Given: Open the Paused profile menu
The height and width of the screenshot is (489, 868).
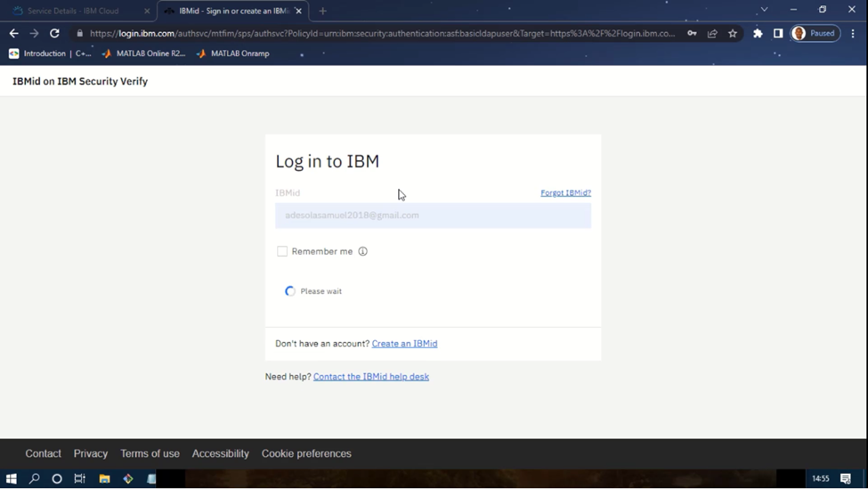Looking at the screenshot, I should 815,33.
